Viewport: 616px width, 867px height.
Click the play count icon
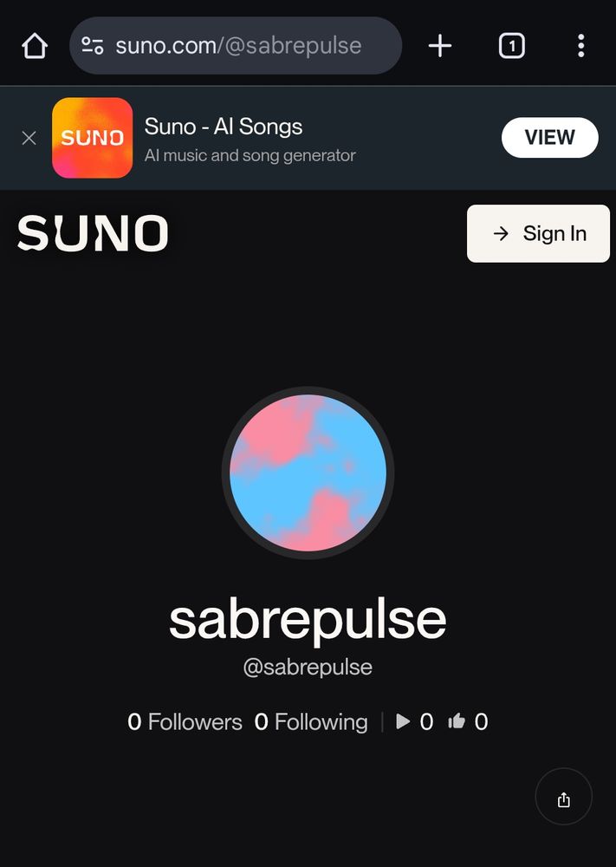(x=403, y=721)
